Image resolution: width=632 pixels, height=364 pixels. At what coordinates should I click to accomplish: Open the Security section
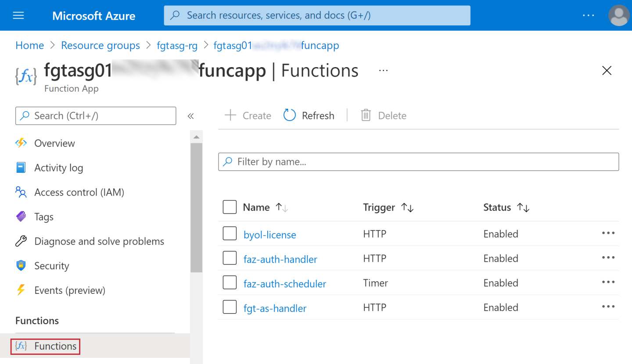click(51, 265)
